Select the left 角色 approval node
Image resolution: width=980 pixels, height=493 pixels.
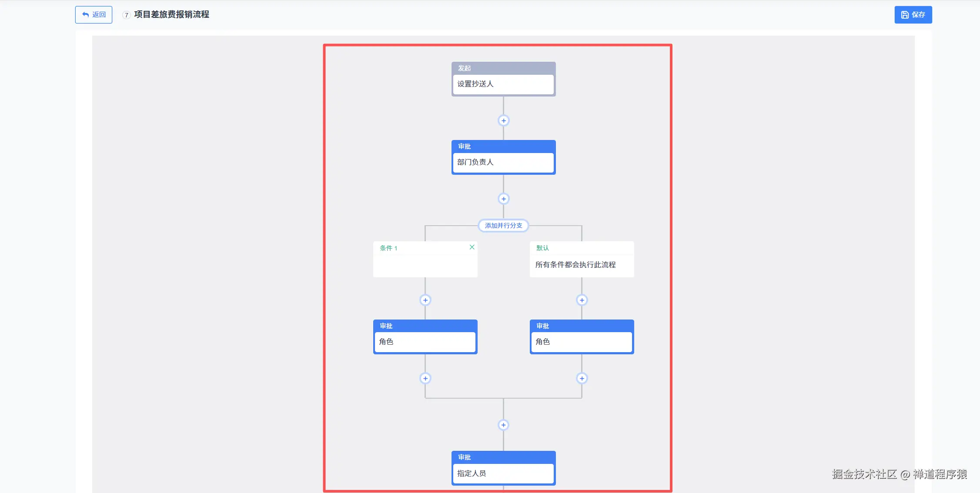425,342
